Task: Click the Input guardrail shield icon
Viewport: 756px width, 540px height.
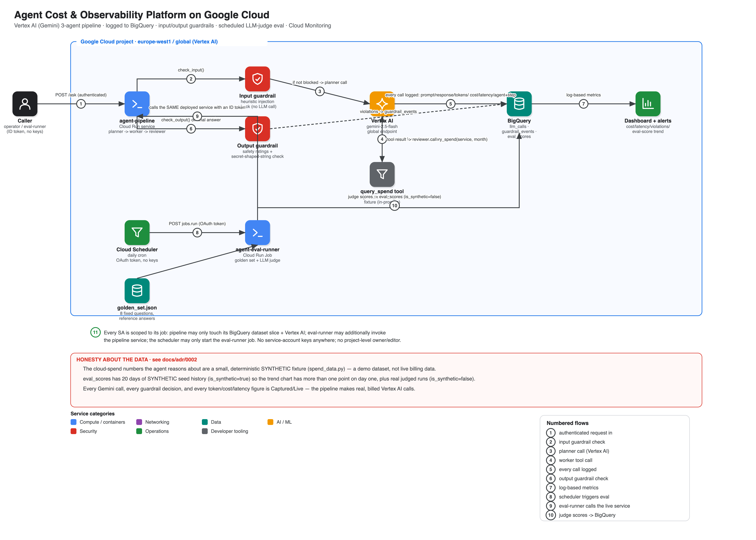Action: click(x=257, y=79)
